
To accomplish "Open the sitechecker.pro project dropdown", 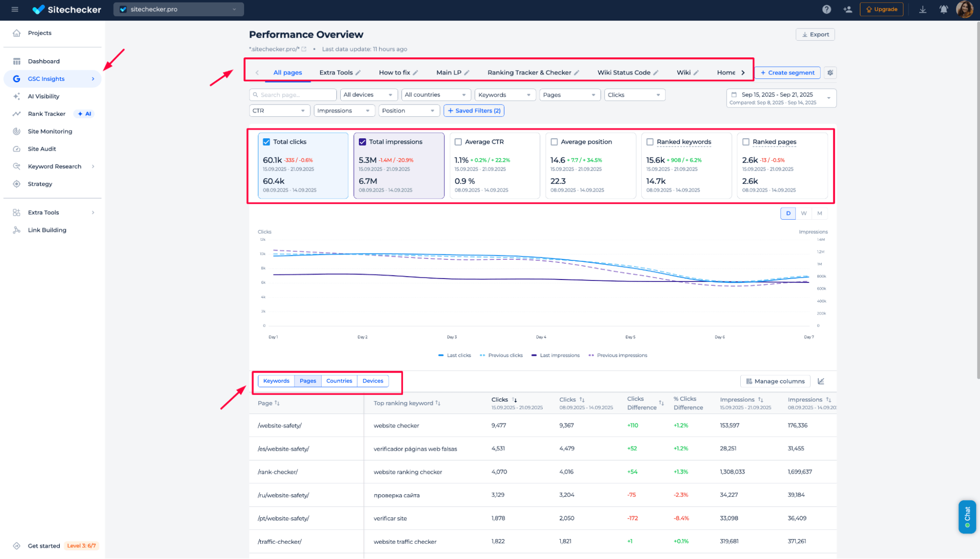I will (x=178, y=9).
